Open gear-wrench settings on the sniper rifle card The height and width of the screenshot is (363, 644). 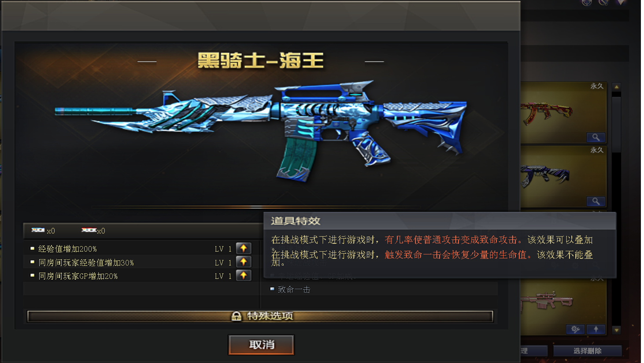coord(575,329)
